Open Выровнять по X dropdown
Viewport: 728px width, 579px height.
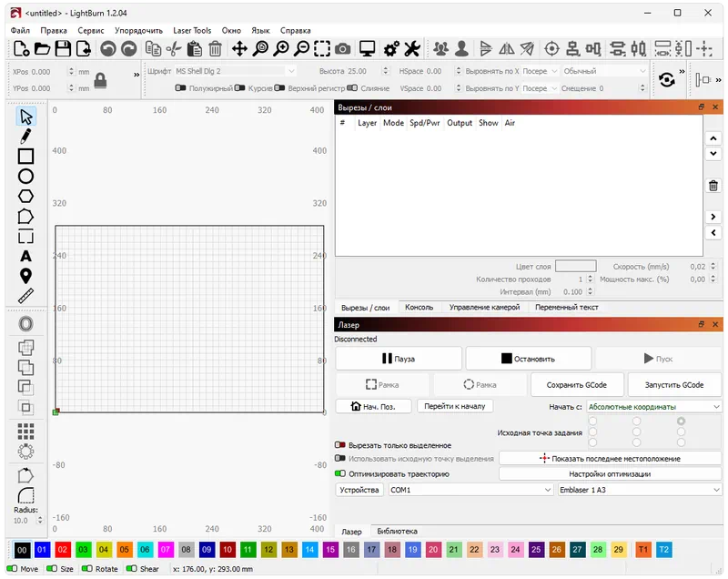[540, 71]
